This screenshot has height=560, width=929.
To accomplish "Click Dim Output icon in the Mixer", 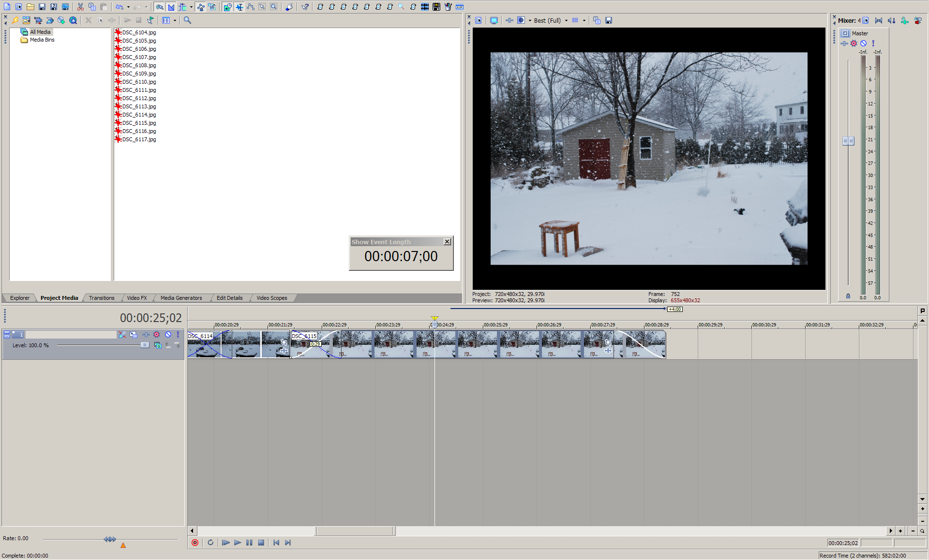I will [891, 20].
